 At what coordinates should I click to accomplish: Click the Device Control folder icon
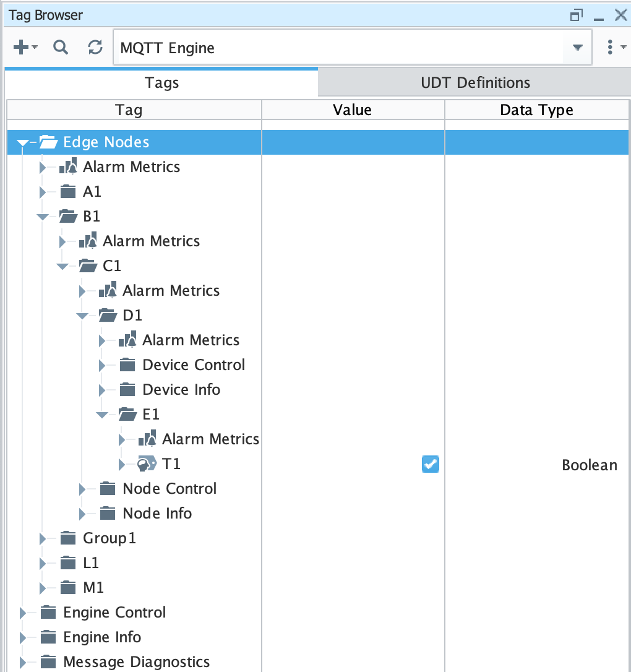(127, 365)
